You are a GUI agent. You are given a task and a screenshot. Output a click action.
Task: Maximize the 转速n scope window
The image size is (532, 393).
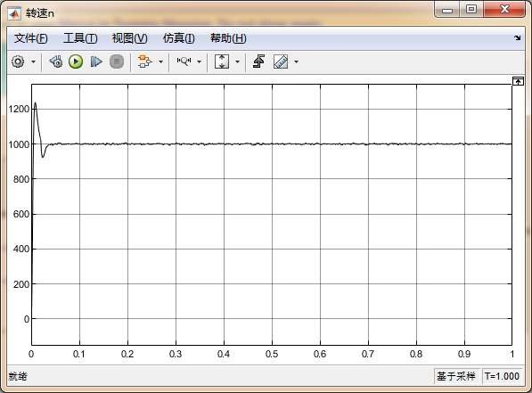[x=471, y=9]
